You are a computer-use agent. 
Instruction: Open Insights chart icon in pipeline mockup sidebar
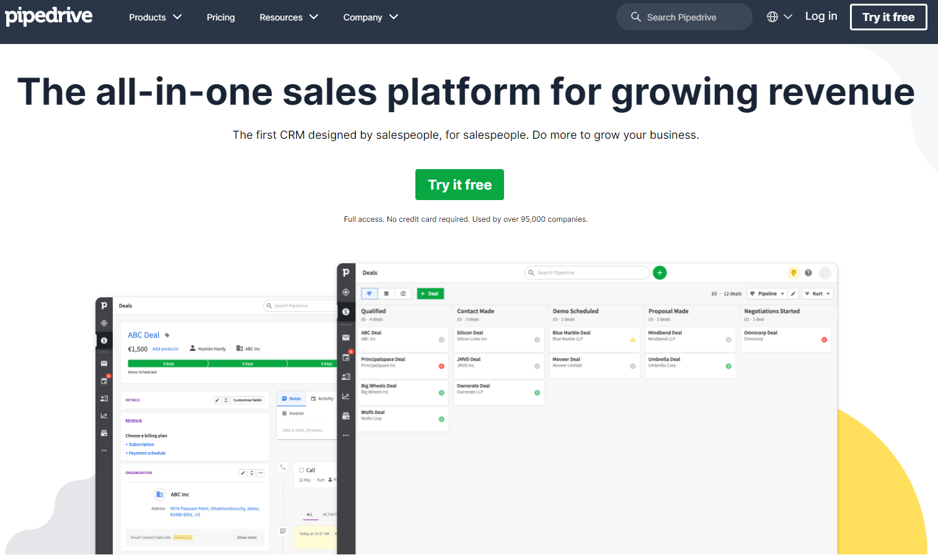coord(346,396)
